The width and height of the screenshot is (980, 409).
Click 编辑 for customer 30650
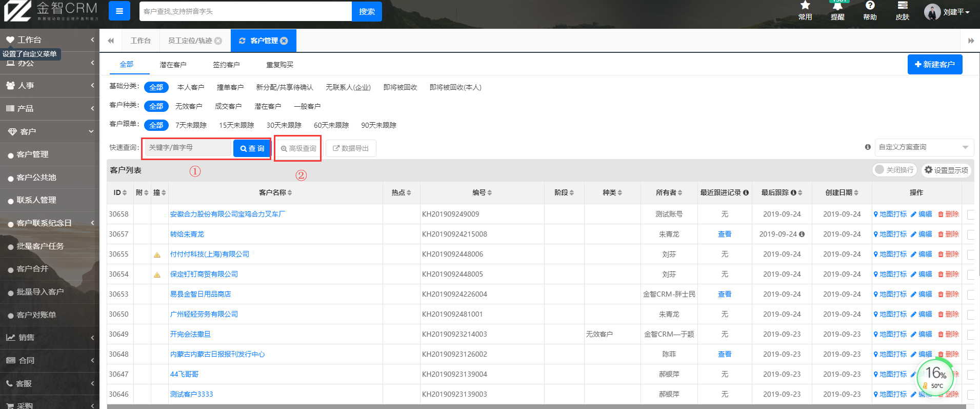coord(921,314)
